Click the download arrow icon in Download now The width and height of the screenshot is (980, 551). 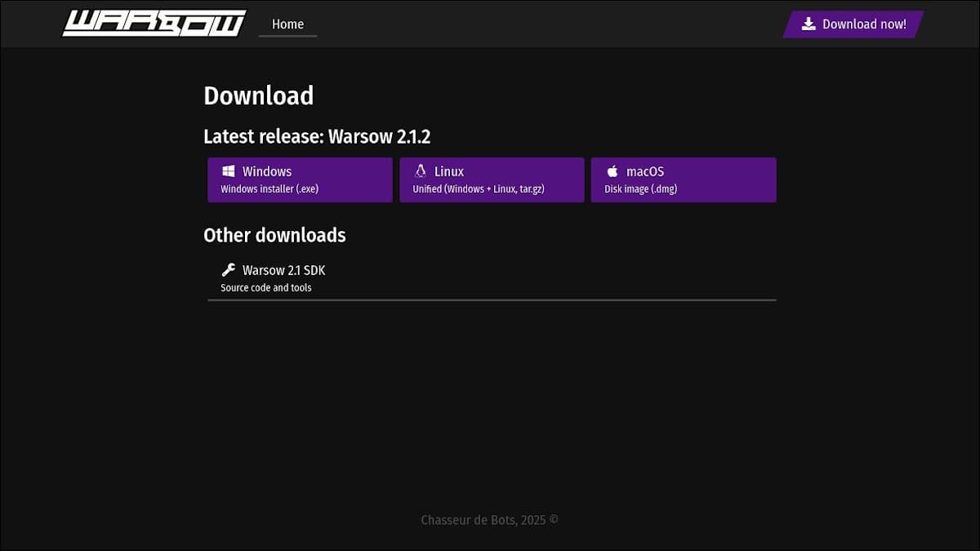[x=808, y=24]
